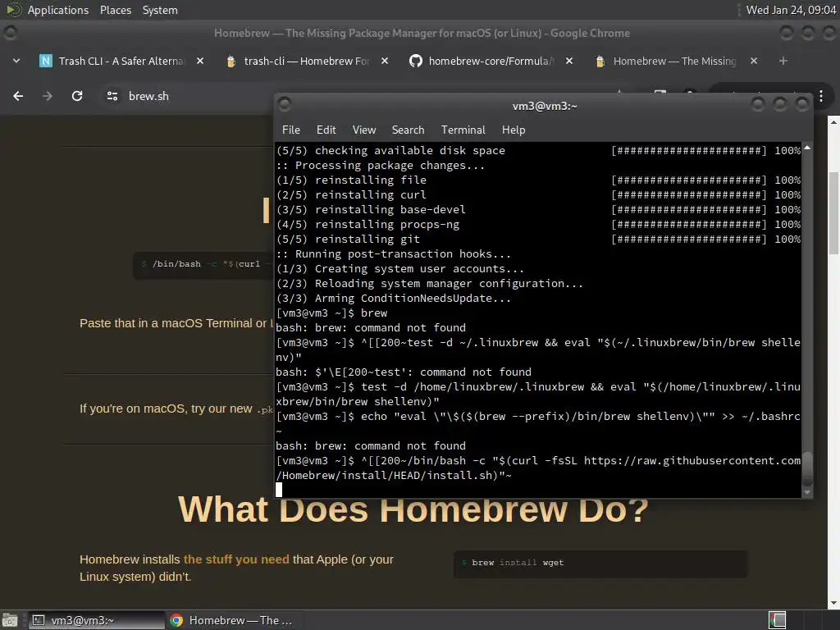Screen dimensions: 840x630
Task: View site information icon beside brew.sh
Action: point(112,96)
